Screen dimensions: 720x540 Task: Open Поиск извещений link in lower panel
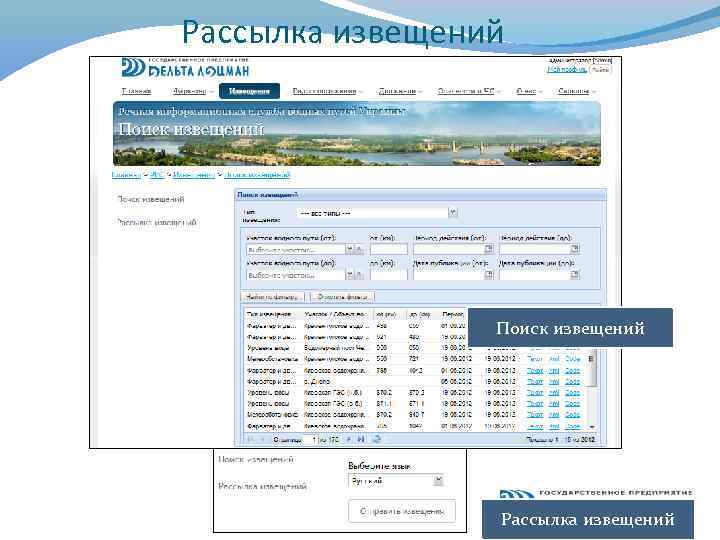tap(256, 459)
